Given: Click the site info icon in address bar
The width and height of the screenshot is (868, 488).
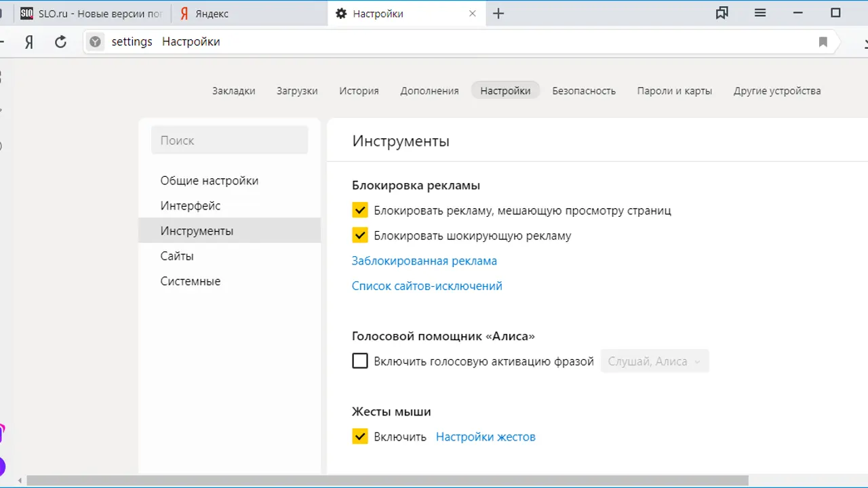Looking at the screenshot, I should pos(96,42).
